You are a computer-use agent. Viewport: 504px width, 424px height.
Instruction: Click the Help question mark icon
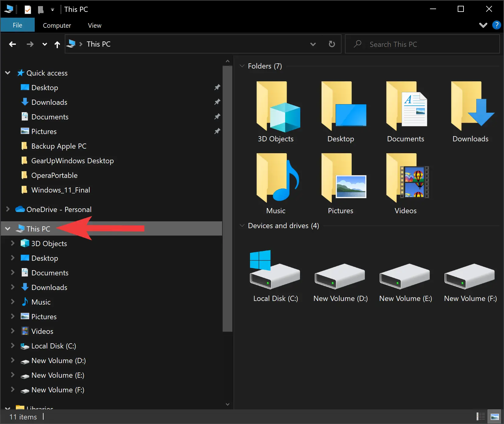tap(496, 25)
